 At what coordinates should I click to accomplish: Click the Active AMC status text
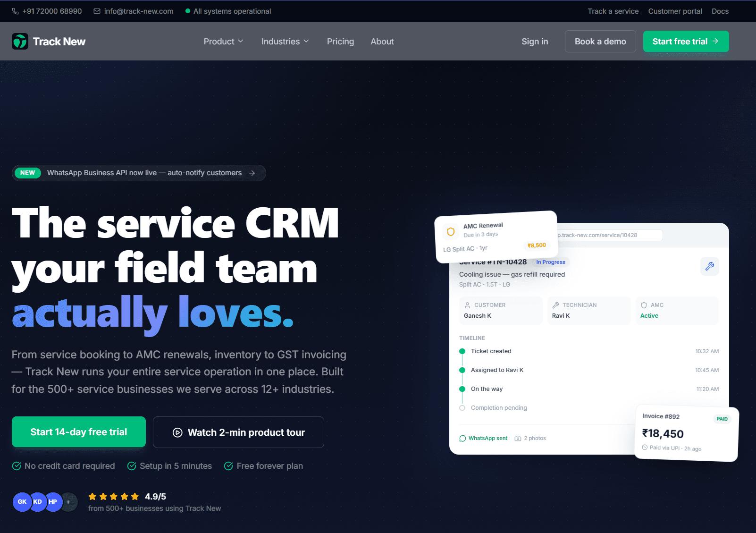pyautogui.click(x=649, y=316)
